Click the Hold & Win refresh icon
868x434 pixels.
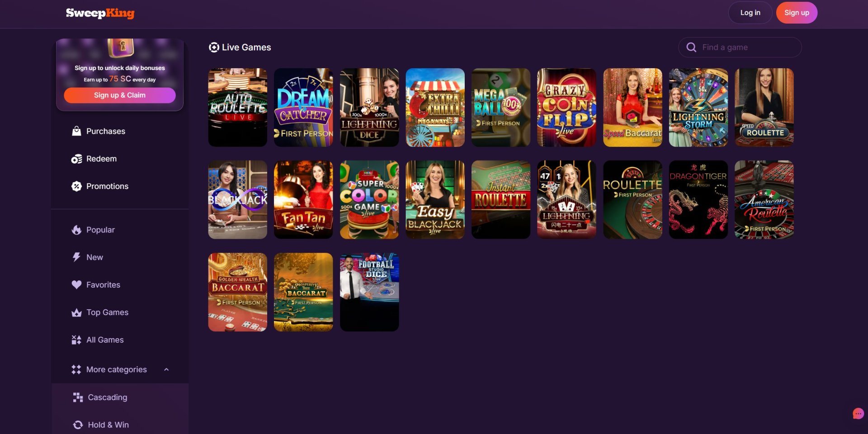[78, 425]
